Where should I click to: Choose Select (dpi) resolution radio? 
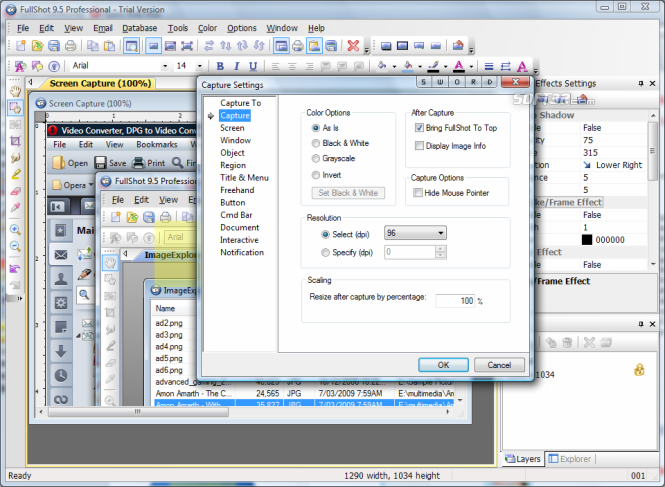click(x=325, y=235)
